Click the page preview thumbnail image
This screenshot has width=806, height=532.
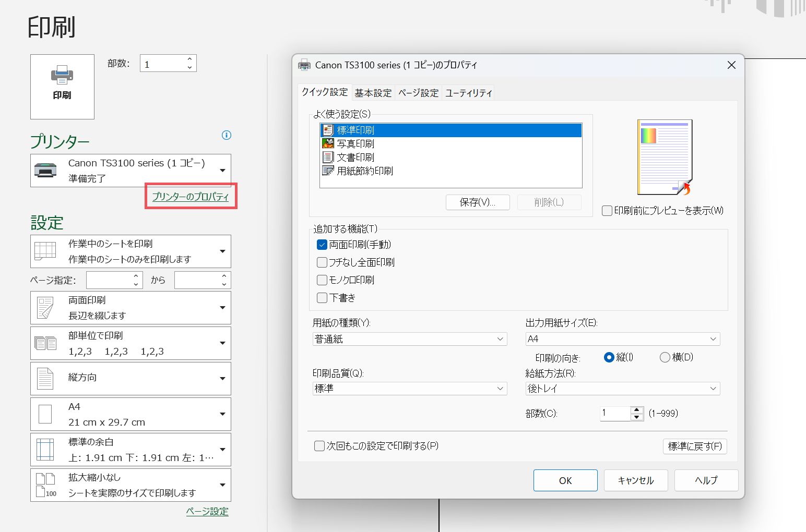665,157
